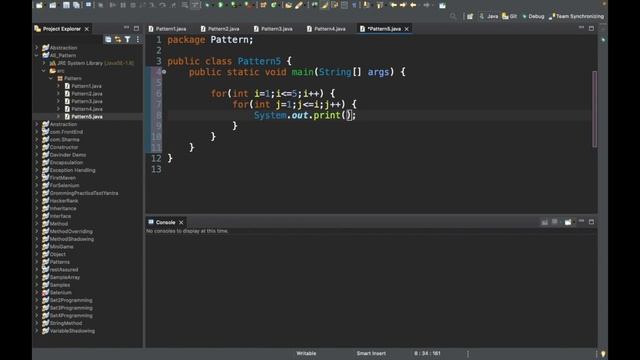Open the Project Explorer view menu dots
The height and width of the screenshot is (360, 640).
tap(138, 39)
